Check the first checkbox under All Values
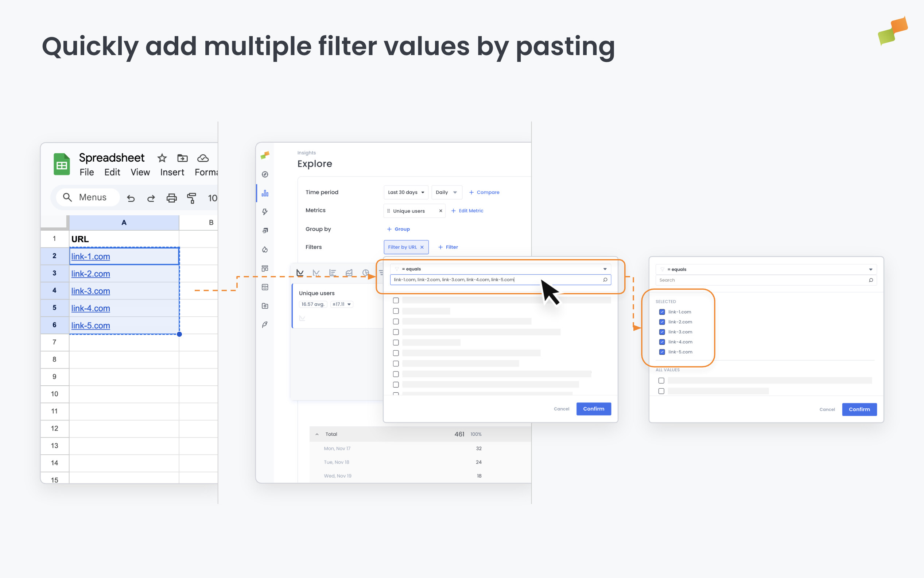 click(661, 380)
